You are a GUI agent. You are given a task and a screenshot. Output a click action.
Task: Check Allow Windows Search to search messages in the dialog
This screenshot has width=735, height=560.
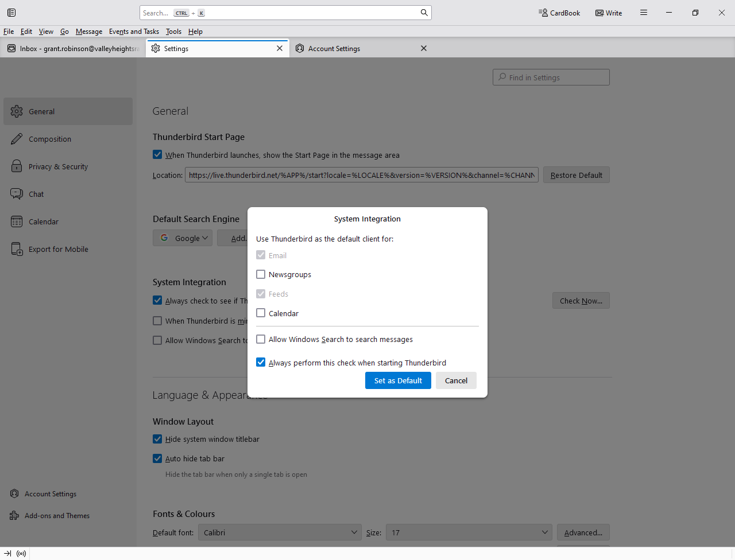261,339
